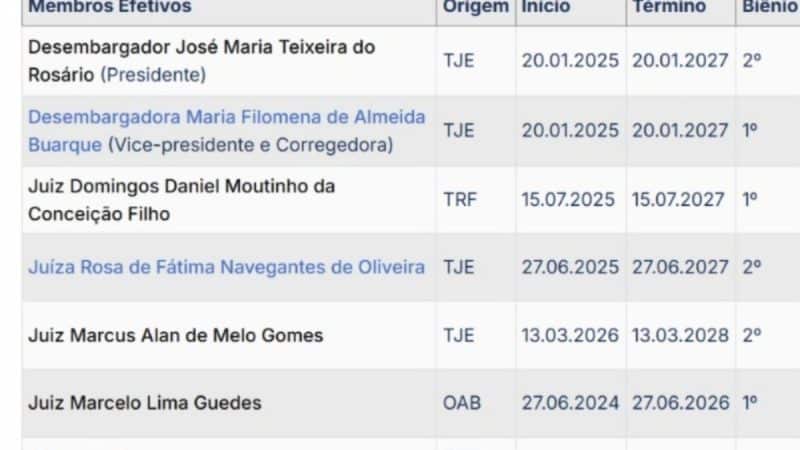Select the 15.07.2027 end date
The width and height of the screenshot is (800, 450).
[679, 199]
